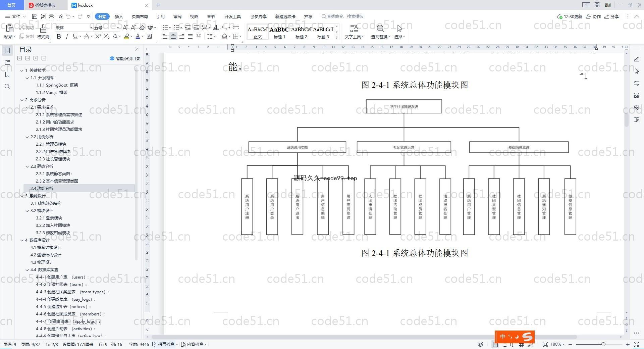The width and height of the screenshot is (644, 349).
Task: Align text right
Action: point(182,36)
